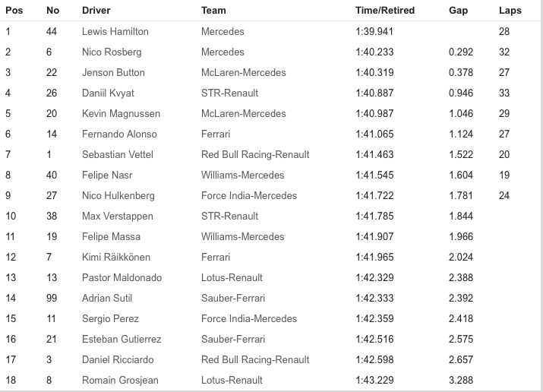Click the time 1:41.965 for Räikkönen
The height and width of the screenshot is (392, 543).
(374, 257)
